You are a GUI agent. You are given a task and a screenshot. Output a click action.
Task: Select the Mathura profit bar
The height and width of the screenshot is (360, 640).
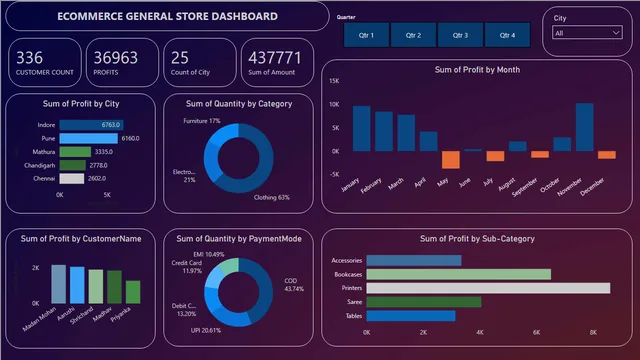tap(75, 152)
